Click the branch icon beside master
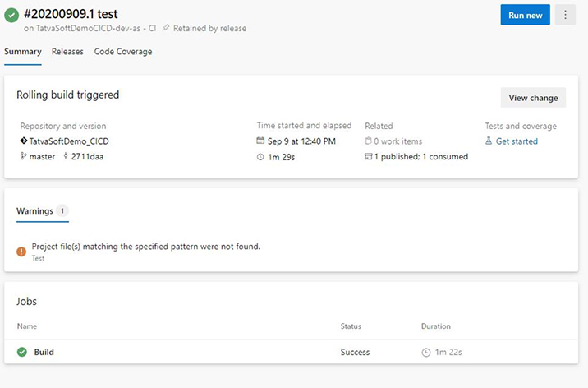Screen dimensions: 588x388 click(23, 156)
